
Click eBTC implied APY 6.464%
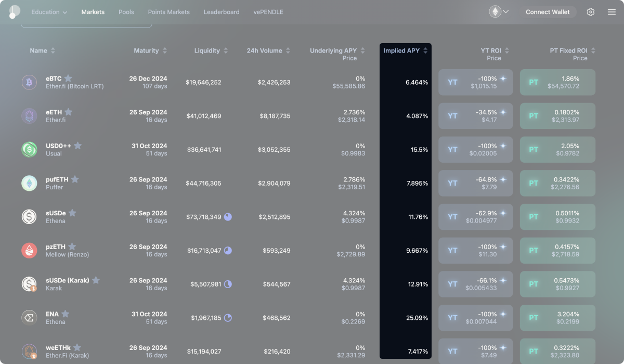(x=417, y=82)
